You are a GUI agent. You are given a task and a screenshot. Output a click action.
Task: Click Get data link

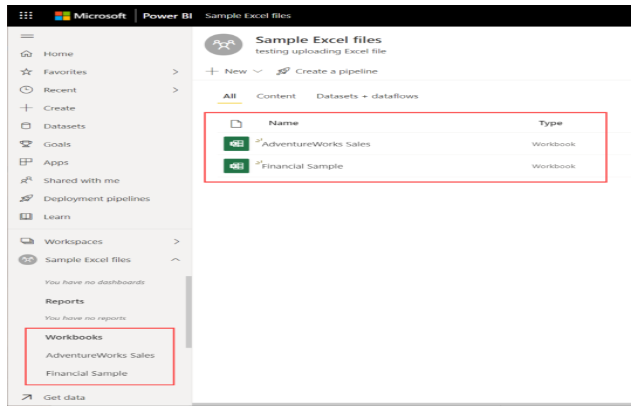tap(64, 397)
